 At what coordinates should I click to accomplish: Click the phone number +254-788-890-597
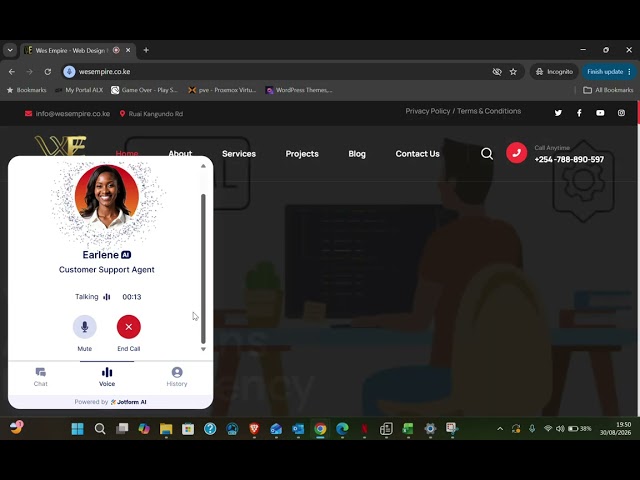[569, 160]
